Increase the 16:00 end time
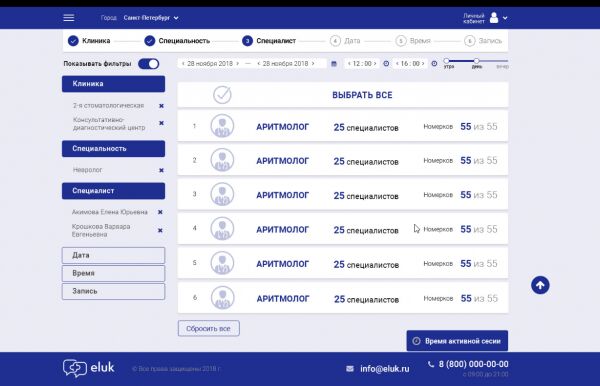This screenshot has height=386, width=600. pyautogui.click(x=423, y=64)
